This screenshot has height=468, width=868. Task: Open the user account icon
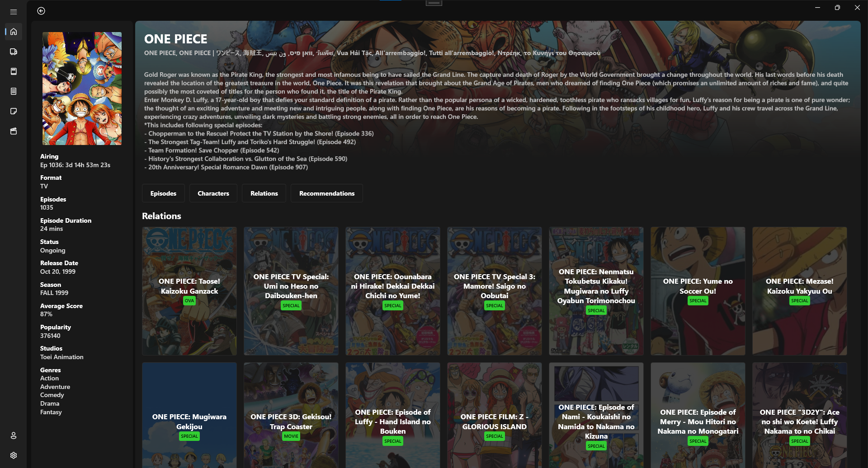(14, 435)
